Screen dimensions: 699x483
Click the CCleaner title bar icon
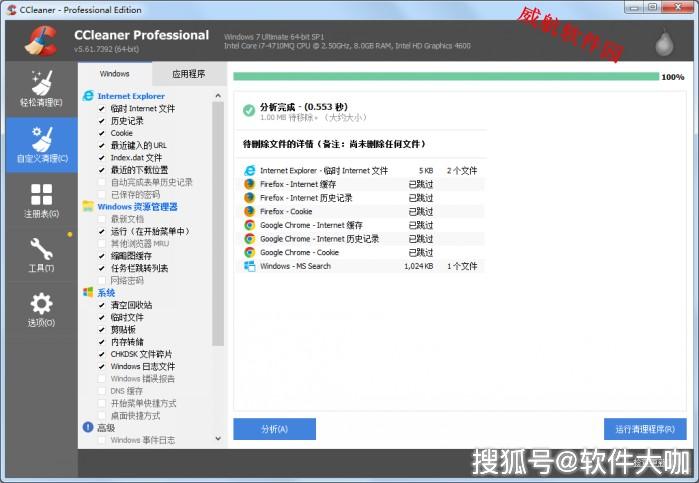click(12, 9)
